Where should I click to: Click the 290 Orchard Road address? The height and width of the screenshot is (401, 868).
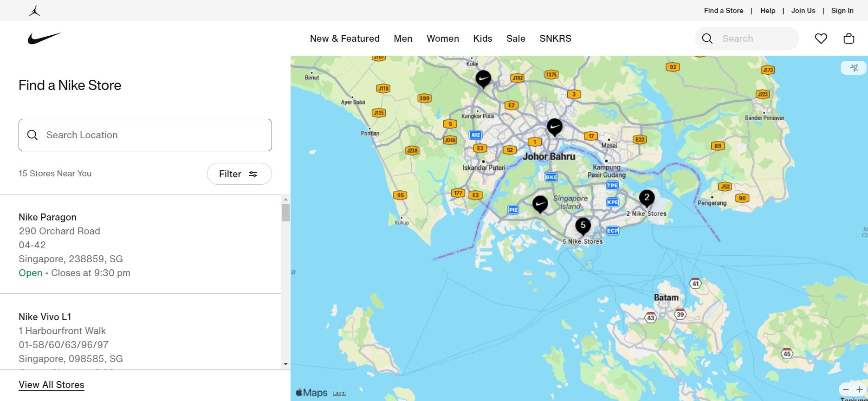point(59,231)
